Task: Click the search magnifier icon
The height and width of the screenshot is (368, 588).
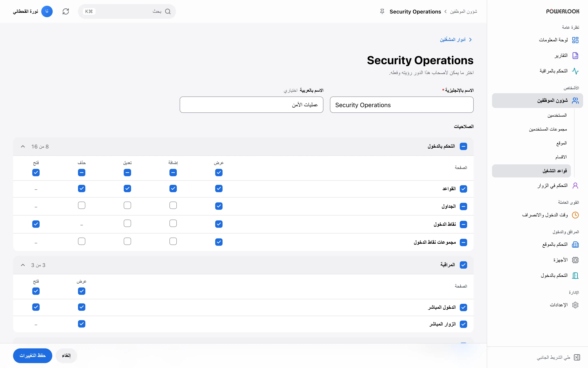Action: 168,11
